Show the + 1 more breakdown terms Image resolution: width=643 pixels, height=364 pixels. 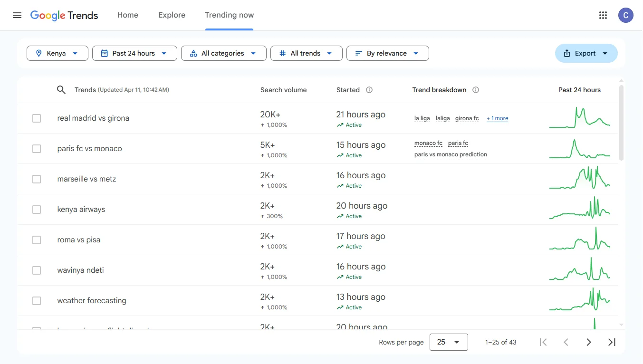[x=497, y=118]
